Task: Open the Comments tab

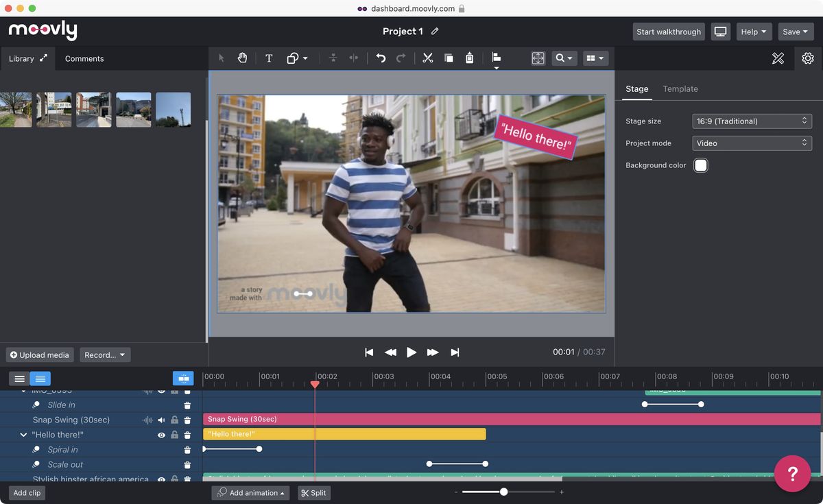Action: [x=84, y=59]
